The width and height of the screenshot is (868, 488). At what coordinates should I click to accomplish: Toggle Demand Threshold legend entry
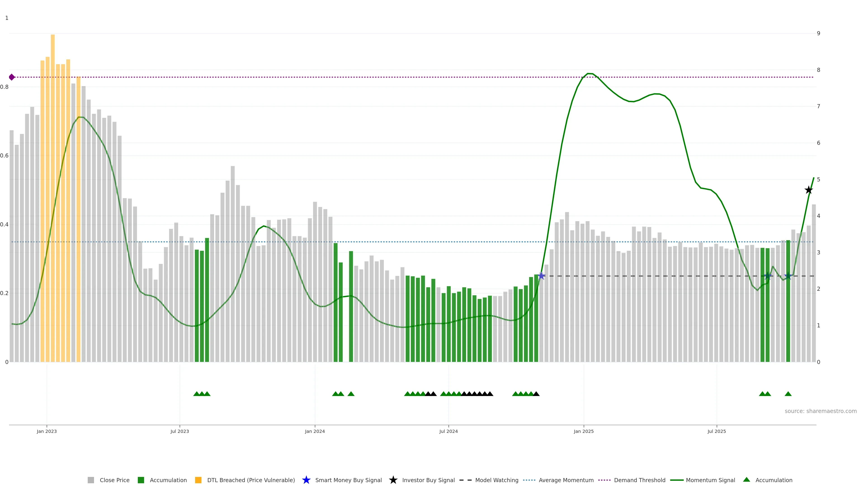coord(639,480)
